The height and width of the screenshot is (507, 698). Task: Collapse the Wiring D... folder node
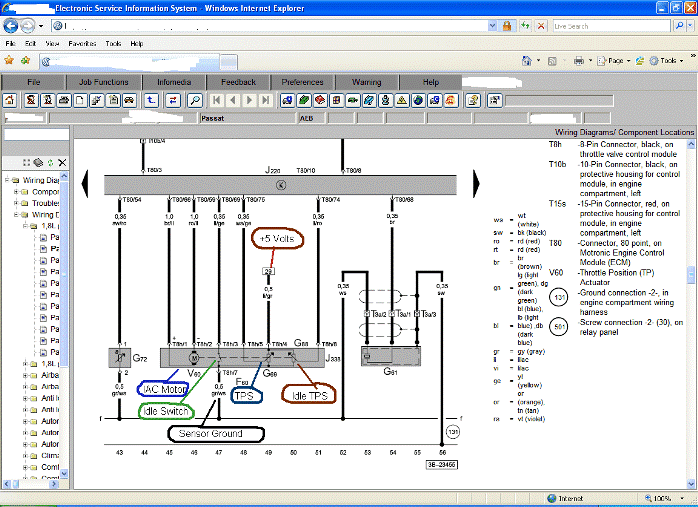coord(16,215)
